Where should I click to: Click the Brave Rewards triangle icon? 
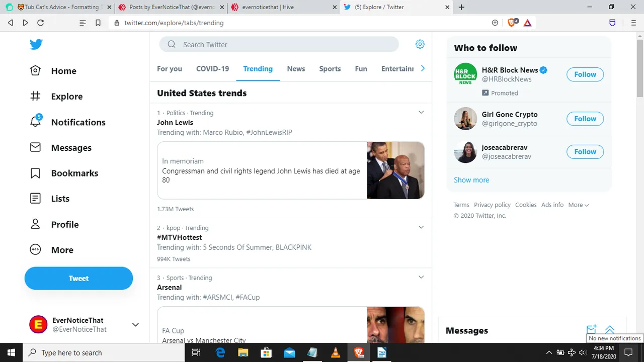pyautogui.click(x=527, y=23)
